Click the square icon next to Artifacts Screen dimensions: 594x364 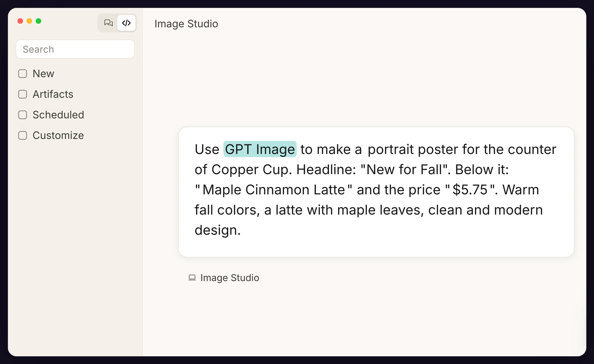pyautogui.click(x=23, y=94)
